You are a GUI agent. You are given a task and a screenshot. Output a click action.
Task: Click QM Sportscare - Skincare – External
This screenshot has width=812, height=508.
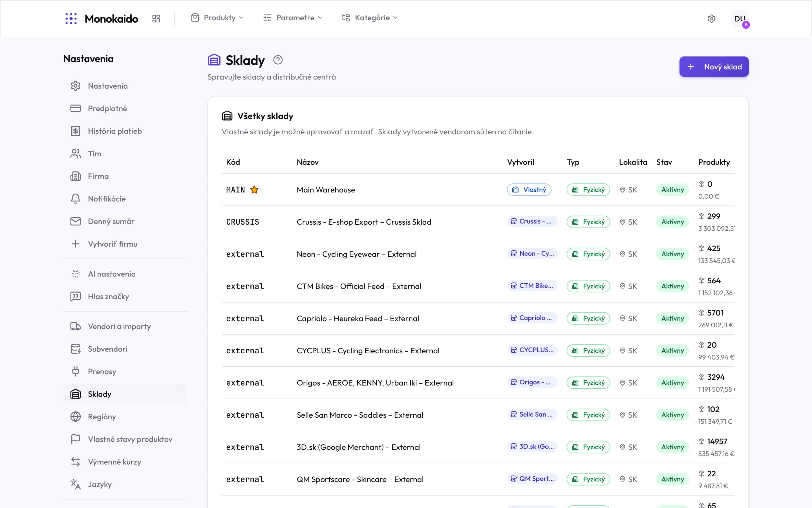point(360,479)
